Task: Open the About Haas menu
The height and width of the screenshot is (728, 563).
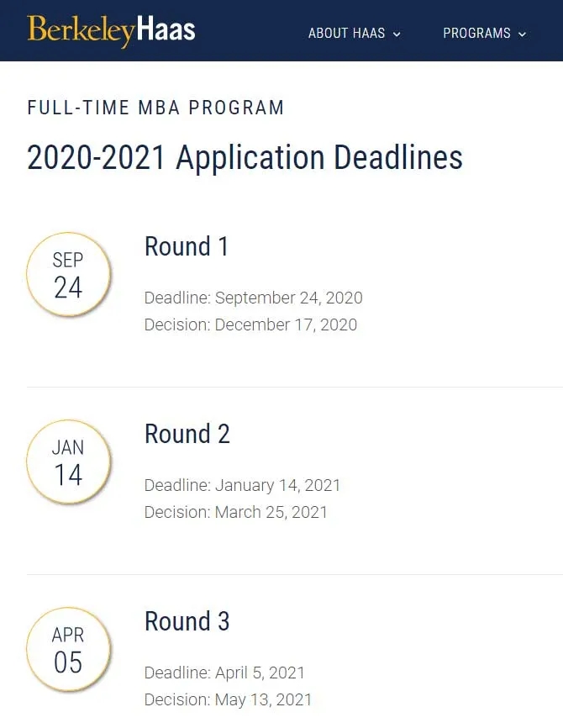Action: (354, 34)
